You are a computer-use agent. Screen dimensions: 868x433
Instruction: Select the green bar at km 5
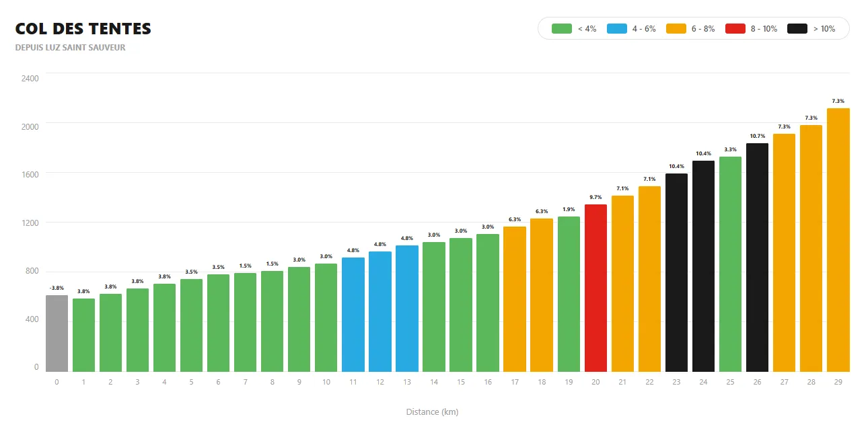tap(192, 325)
